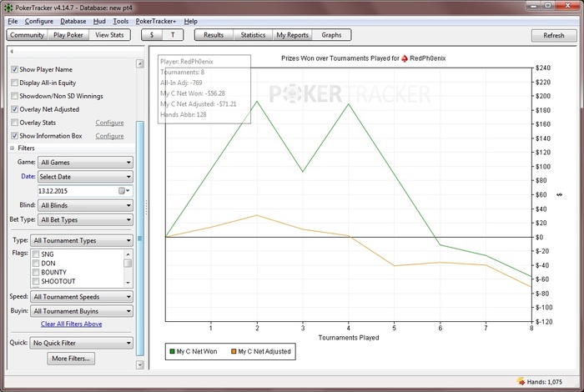Viewport: 584px width, 392px height.
Task: Toggle Overlay Net Adjusted checkbox
Action: [x=14, y=109]
